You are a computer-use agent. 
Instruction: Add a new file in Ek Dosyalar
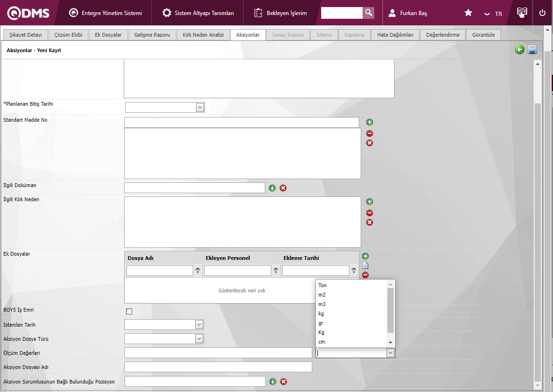[x=365, y=256]
